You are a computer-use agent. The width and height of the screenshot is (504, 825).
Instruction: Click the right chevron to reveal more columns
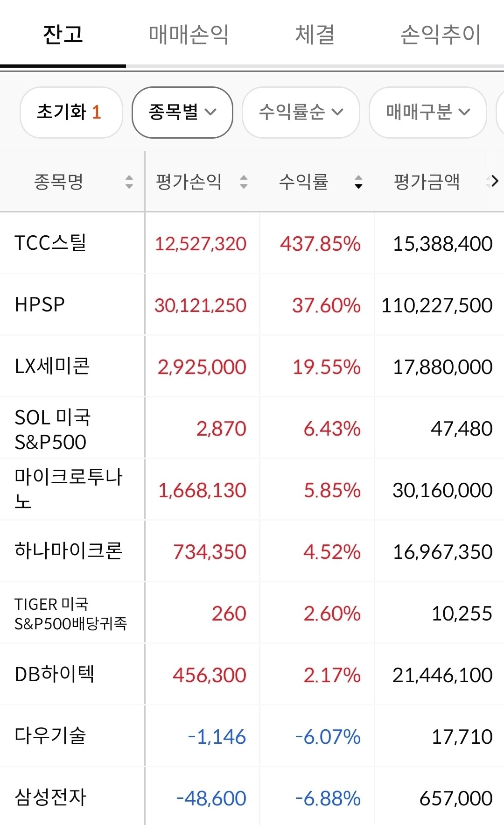[496, 181]
